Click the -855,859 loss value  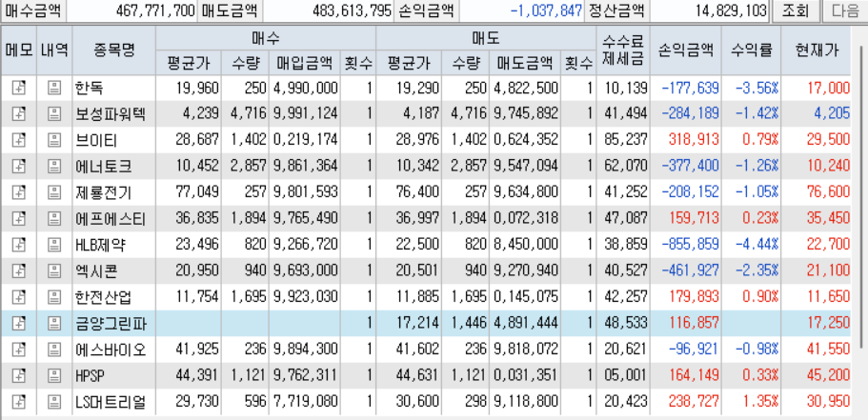click(689, 245)
